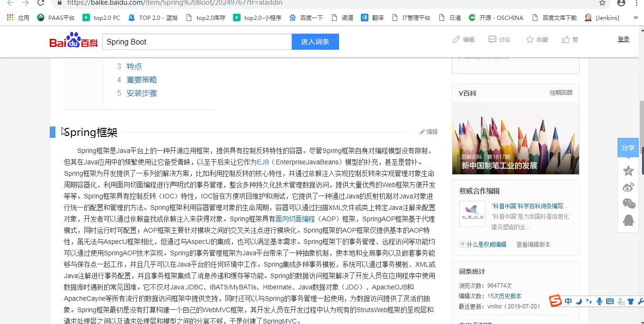Open the Sogou skin shirt icon
The image size is (644, 324).
631,301
